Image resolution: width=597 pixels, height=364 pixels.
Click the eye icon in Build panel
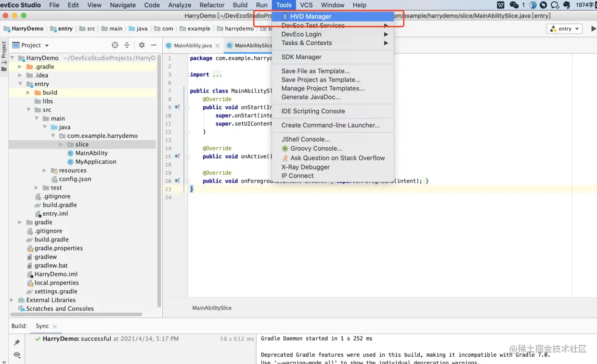coord(17,355)
